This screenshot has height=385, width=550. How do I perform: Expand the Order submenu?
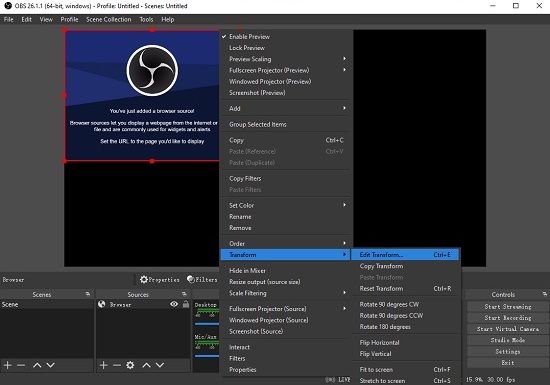coord(285,243)
